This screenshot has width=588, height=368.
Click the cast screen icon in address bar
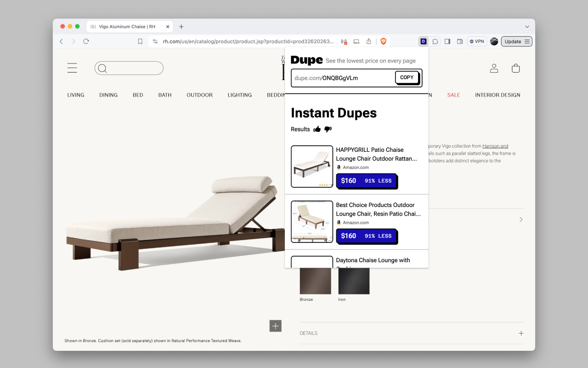coord(356,41)
